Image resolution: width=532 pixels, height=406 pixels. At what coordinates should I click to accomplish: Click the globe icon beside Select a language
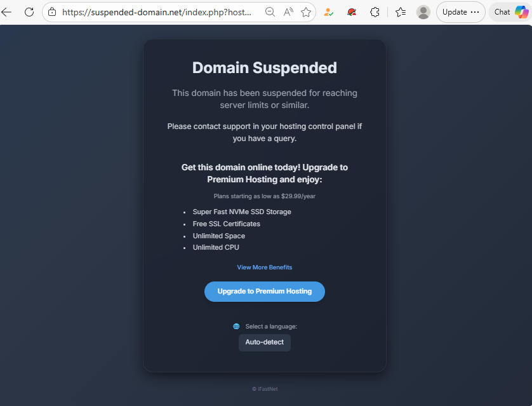click(x=236, y=327)
